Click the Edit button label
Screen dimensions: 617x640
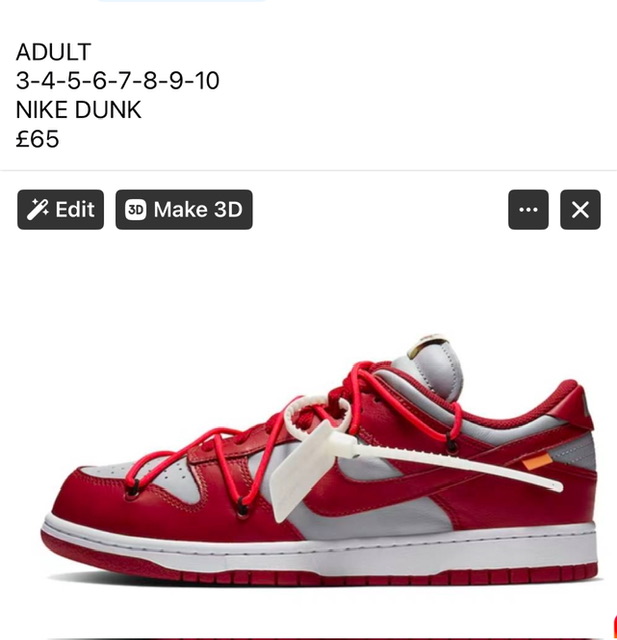tap(75, 209)
